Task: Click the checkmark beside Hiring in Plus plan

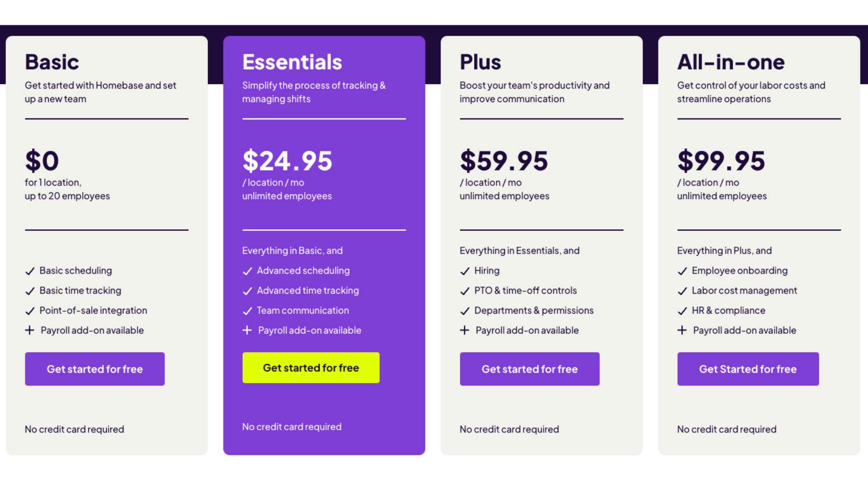Action: [x=465, y=271]
